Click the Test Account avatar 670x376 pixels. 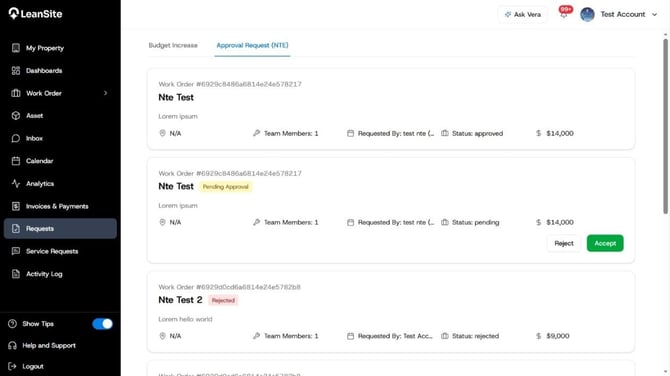click(x=587, y=15)
